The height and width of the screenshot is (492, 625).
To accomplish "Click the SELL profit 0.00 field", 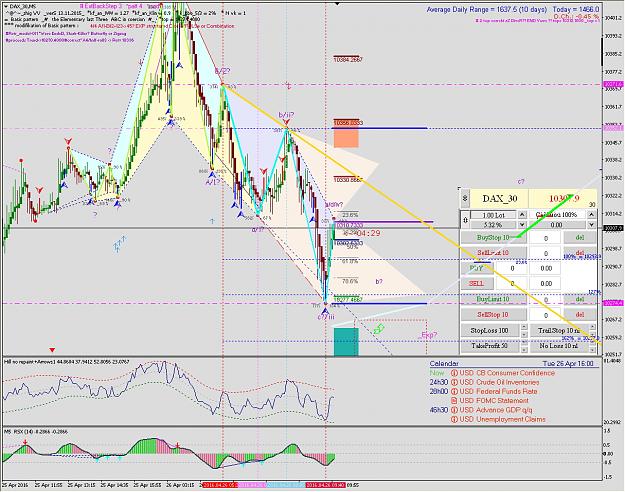I will 545,284.
